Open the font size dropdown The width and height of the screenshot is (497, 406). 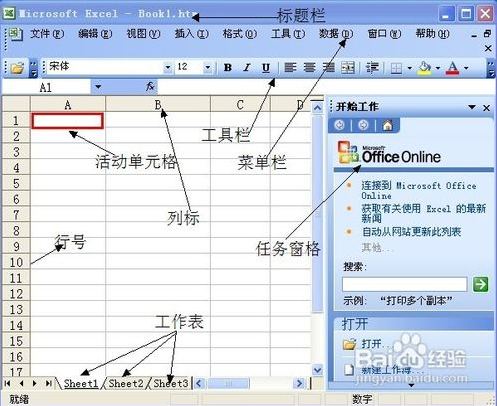coord(208,68)
